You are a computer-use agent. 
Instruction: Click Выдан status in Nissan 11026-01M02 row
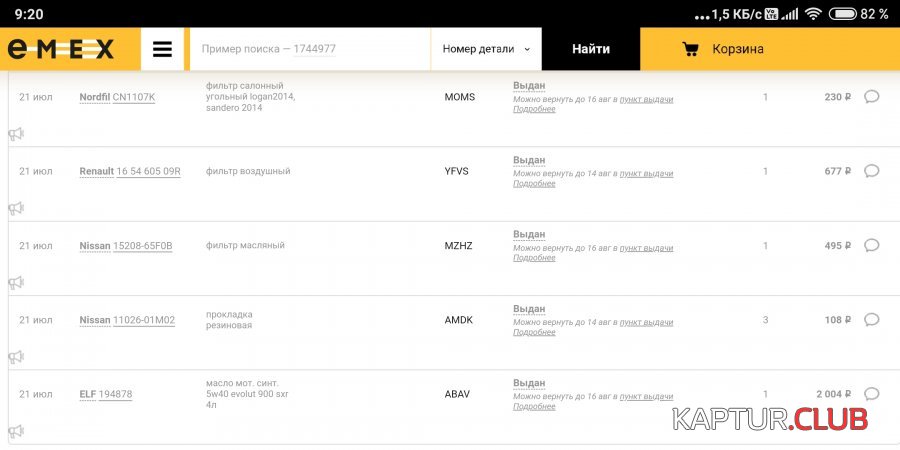529,309
